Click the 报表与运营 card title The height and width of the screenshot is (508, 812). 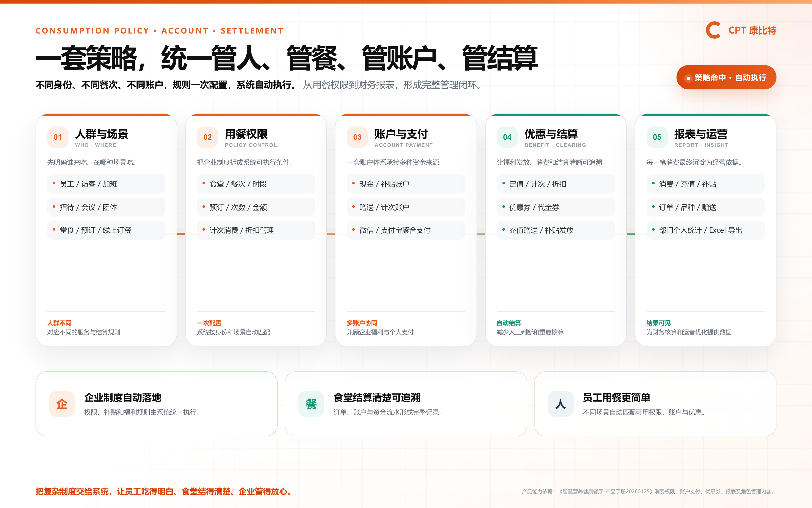point(701,134)
